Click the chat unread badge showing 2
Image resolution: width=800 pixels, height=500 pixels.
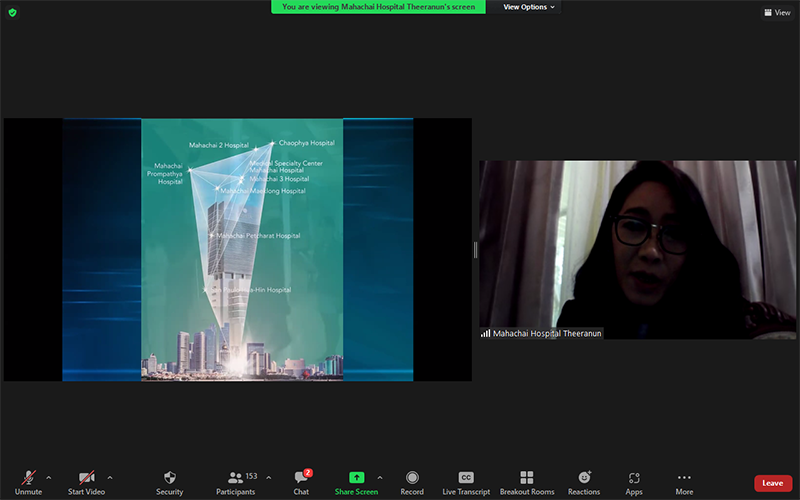click(x=308, y=472)
